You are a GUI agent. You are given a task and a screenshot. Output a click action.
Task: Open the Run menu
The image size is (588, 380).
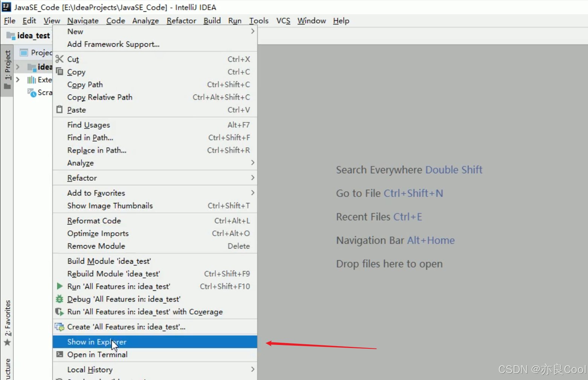click(x=235, y=21)
